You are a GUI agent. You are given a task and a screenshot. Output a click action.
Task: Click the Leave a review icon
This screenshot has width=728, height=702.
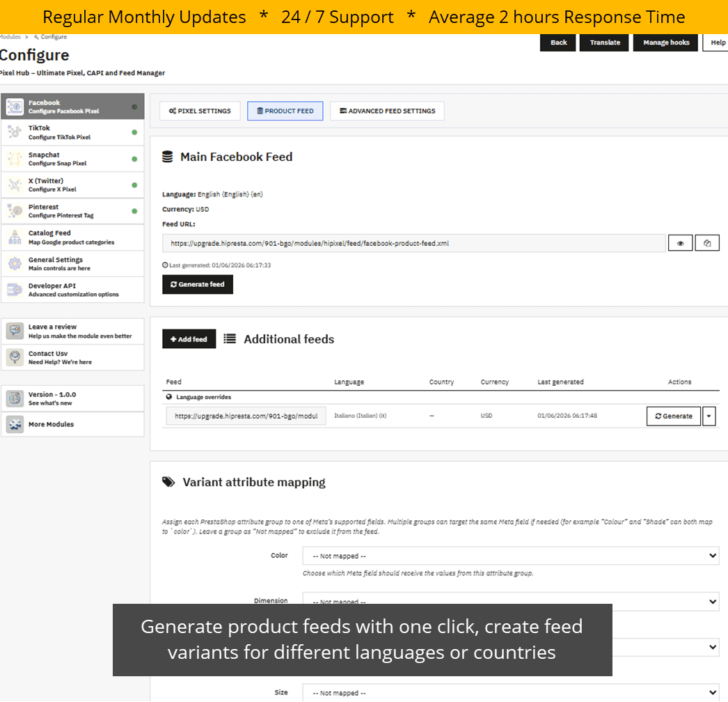[15, 331]
